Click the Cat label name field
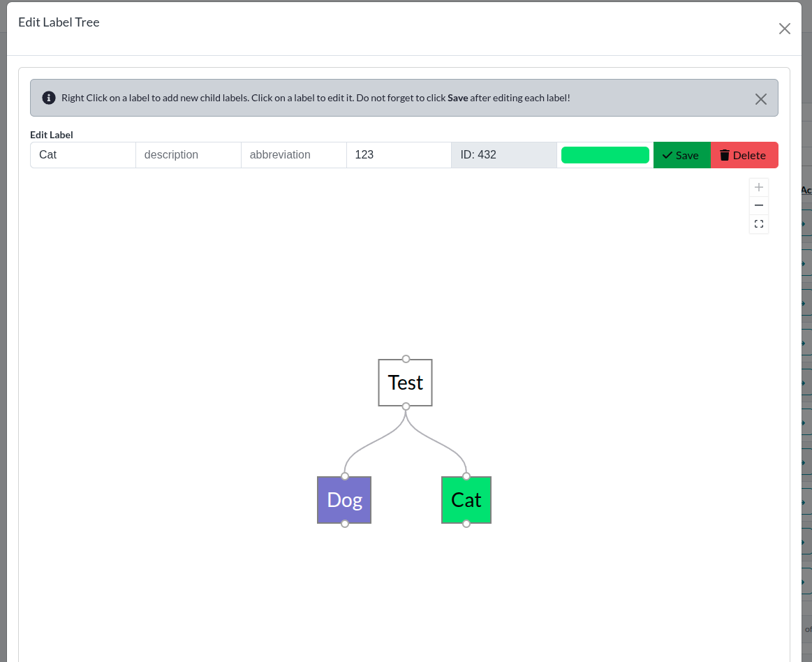 click(82, 154)
